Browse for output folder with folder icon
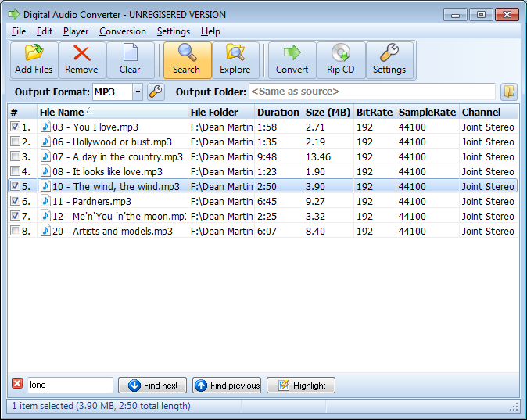The height and width of the screenshot is (420, 527). 509,92
